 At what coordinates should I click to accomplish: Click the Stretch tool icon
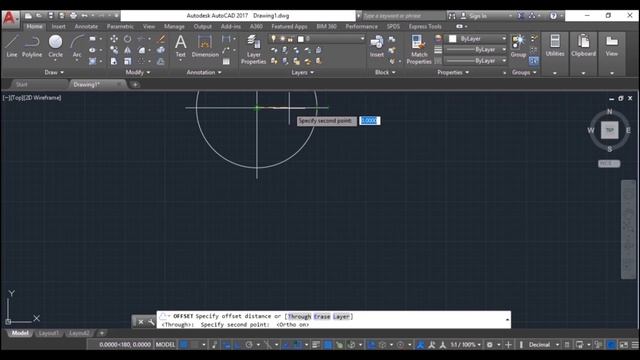click(114, 61)
